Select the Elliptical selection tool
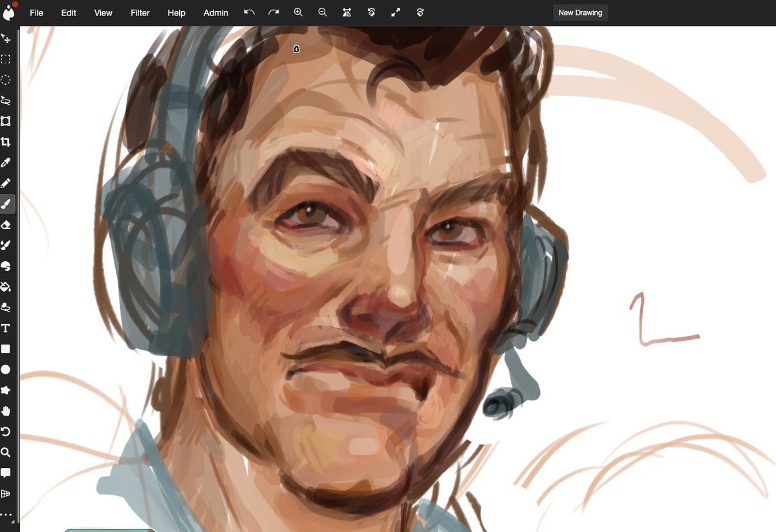The width and height of the screenshot is (776, 532). pos(6,80)
